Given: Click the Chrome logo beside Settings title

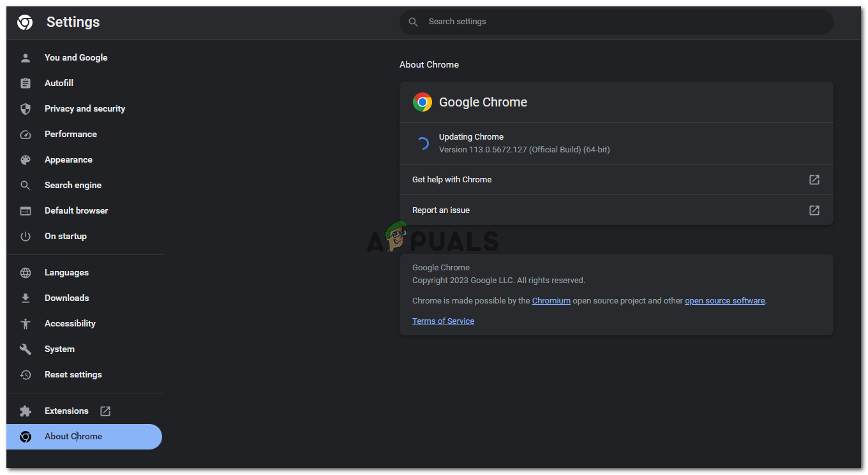Looking at the screenshot, I should (25, 22).
